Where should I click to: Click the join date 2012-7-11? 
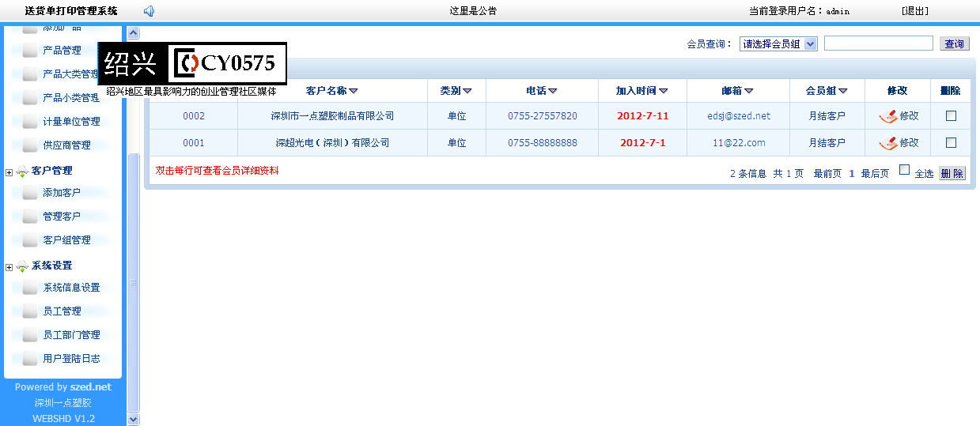click(643, 116)
